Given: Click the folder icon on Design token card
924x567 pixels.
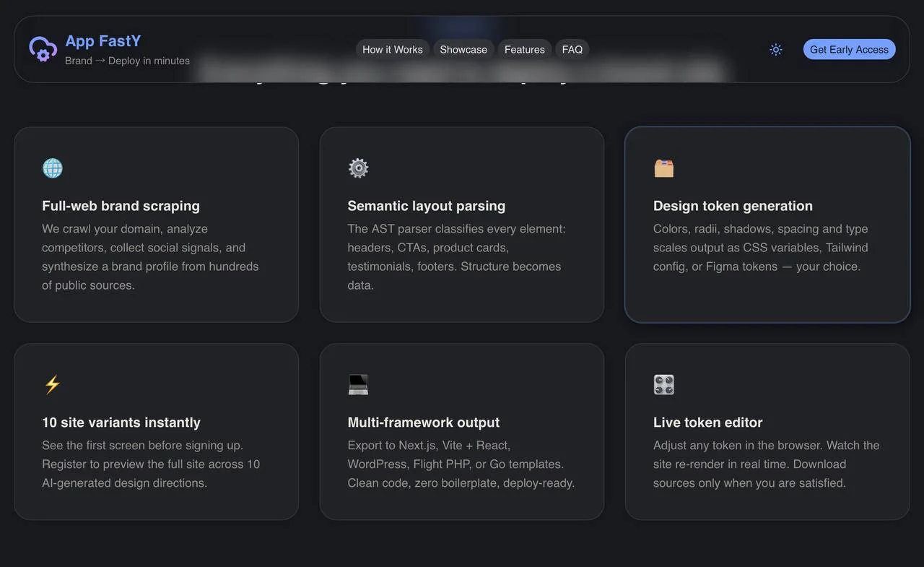Looking at the screenshot, I should point(664,168).
